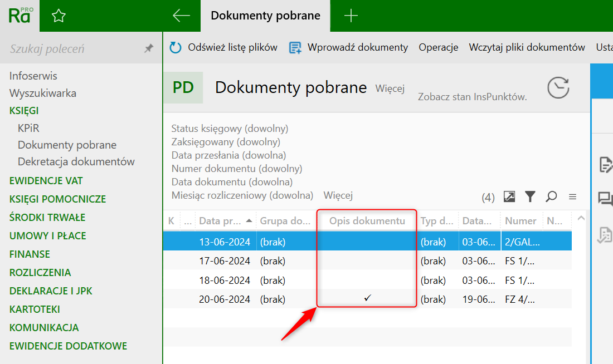Select row dated 17-06-2024
Image resolution: width=613 pixels, height=364 pixels.
[x=367, y=260]
